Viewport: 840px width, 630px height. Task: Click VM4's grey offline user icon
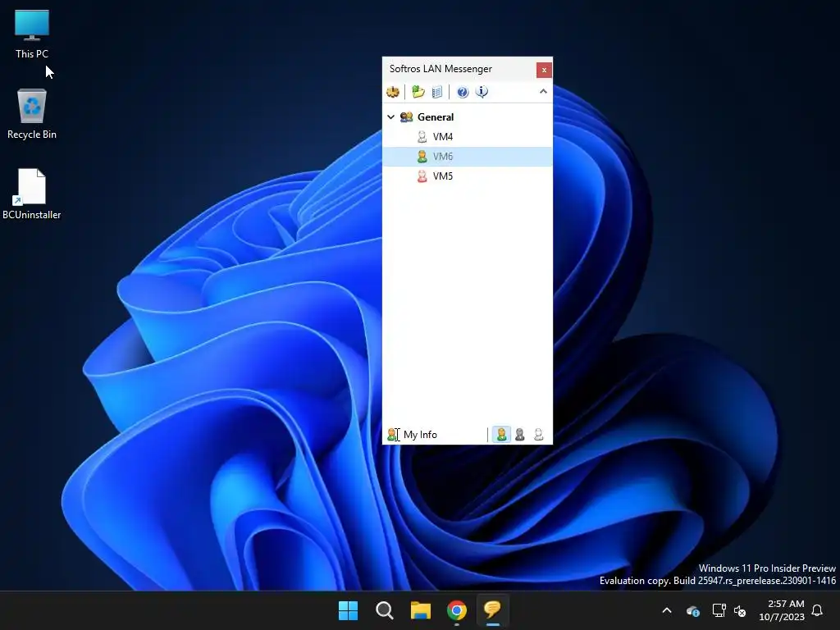tap(422, 137)
